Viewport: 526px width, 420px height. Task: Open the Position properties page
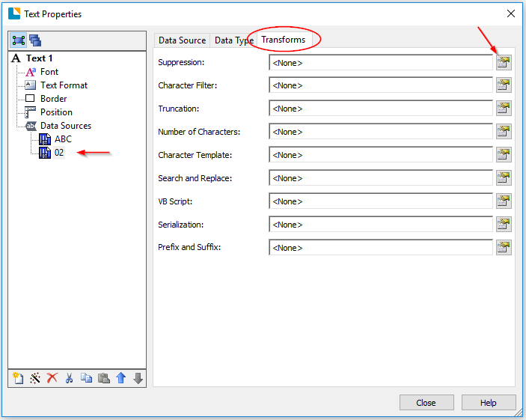pyautogui.click(x=56, y=112)
